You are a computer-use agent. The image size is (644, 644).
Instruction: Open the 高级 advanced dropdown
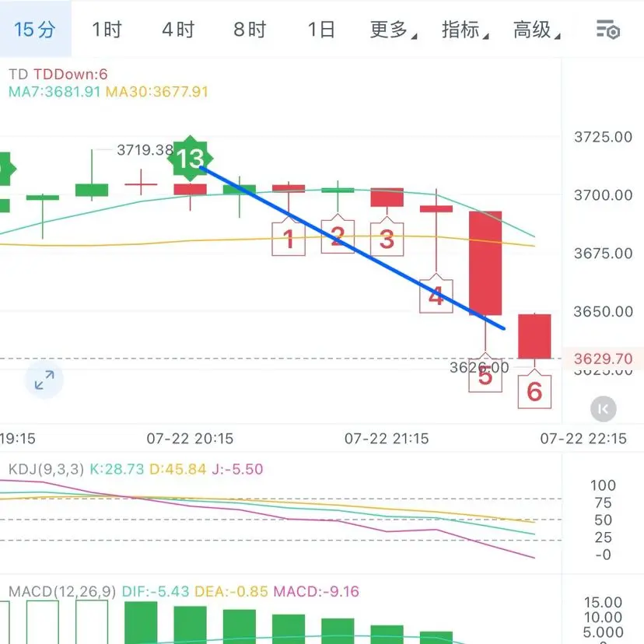(x=537, y=30)
